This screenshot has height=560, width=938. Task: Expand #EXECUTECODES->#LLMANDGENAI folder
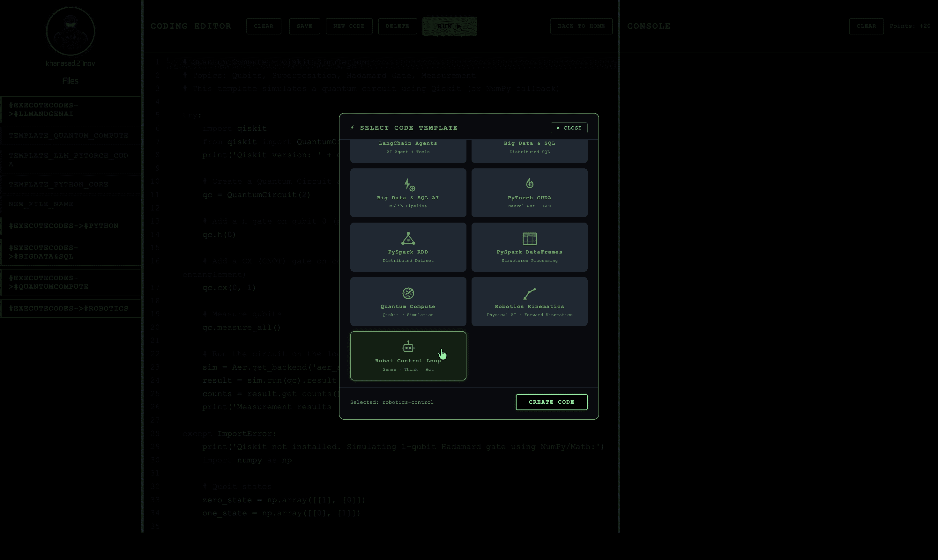(x=71, y=109)
